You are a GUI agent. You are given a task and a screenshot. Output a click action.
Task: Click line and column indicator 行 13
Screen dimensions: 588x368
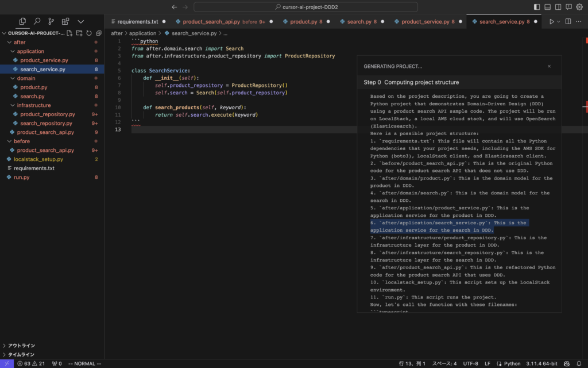tap(412, 363)
